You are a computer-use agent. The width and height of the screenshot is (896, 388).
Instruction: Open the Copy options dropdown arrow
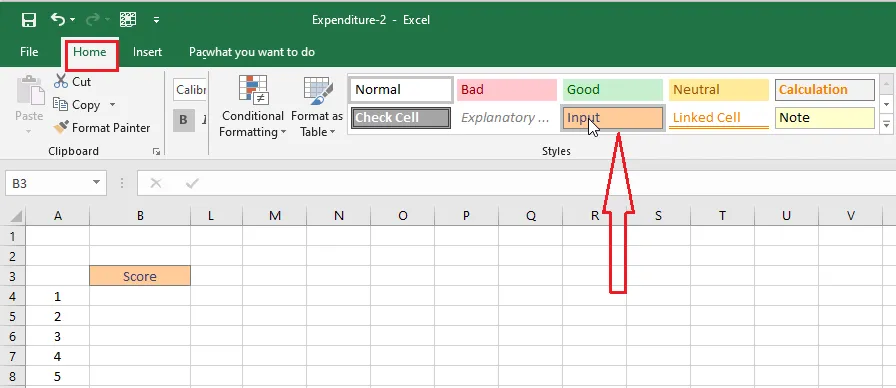click(112, 105)
